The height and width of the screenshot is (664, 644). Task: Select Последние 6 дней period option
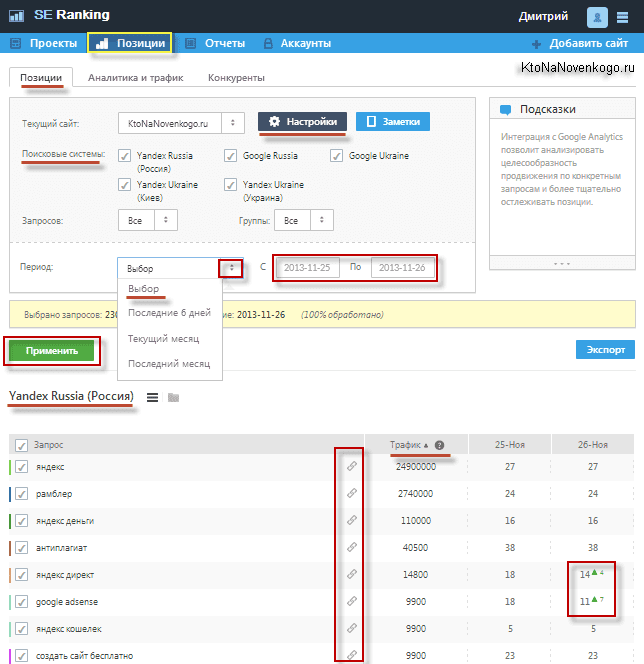(169, 313)
